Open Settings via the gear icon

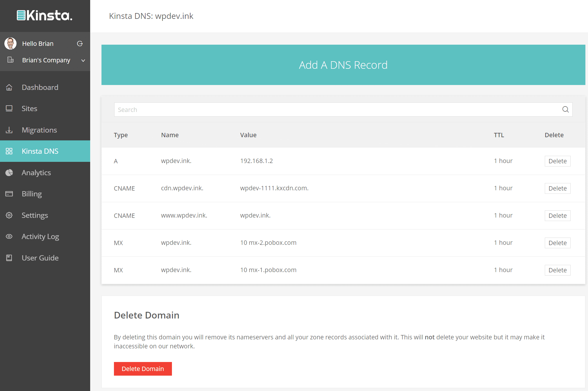coord(9,215)
